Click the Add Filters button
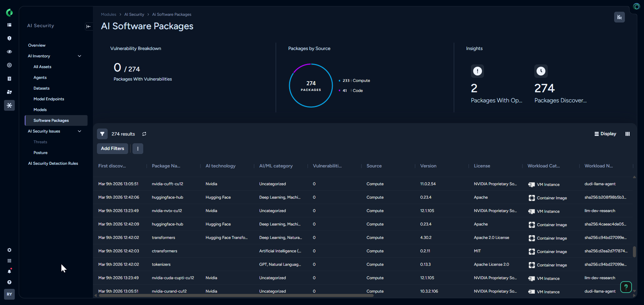Image resolution: width=644 pixels, height=305 pixels. 112,148
